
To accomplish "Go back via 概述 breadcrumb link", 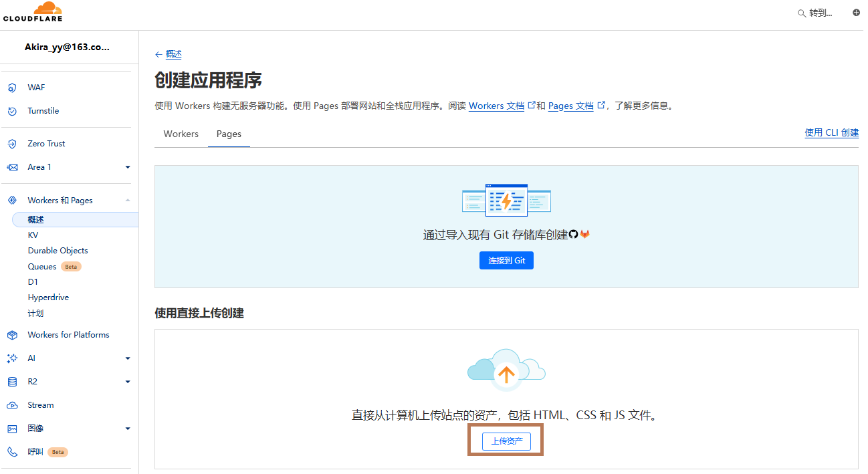I will [x=174, y=55].
